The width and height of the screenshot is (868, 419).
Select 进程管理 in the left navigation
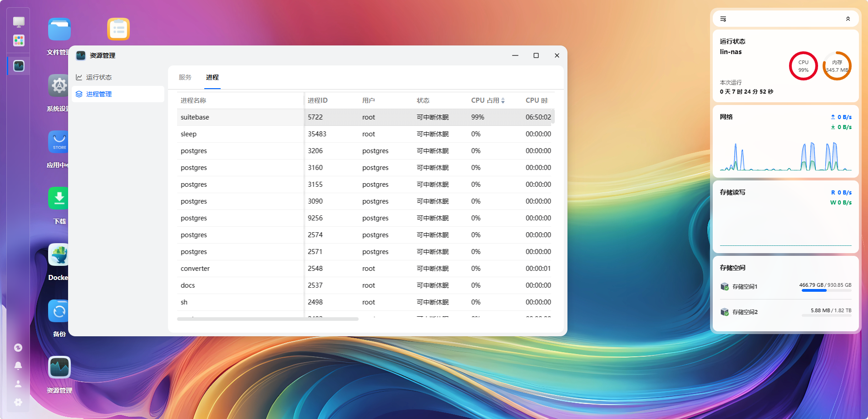pos(99,94)
